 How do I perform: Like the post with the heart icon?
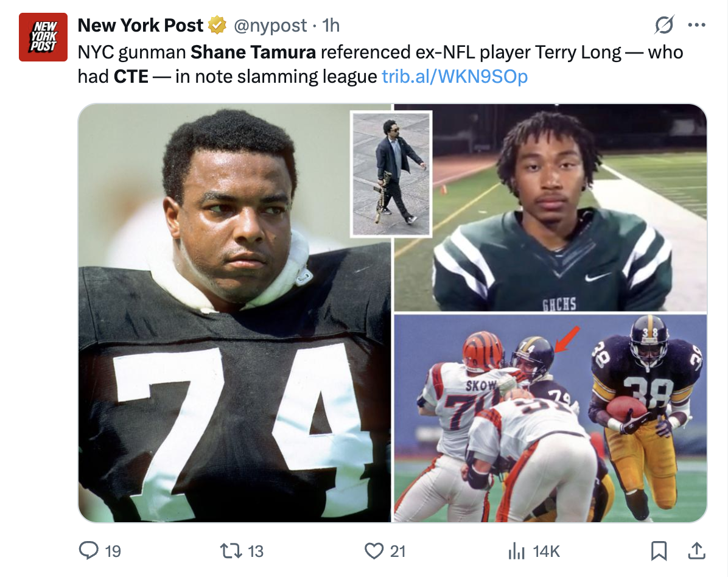[x=373, y=551]
